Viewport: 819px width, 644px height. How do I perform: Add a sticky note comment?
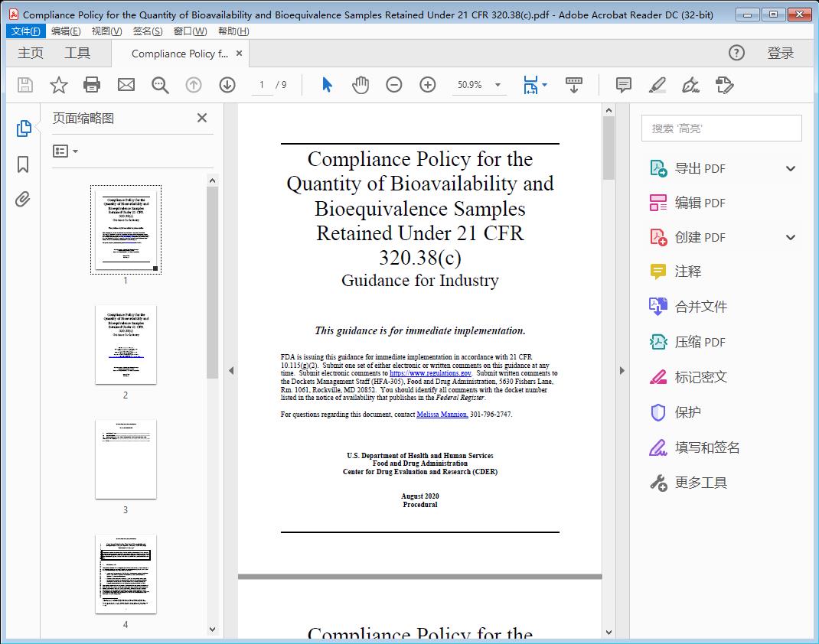(624, 85)
